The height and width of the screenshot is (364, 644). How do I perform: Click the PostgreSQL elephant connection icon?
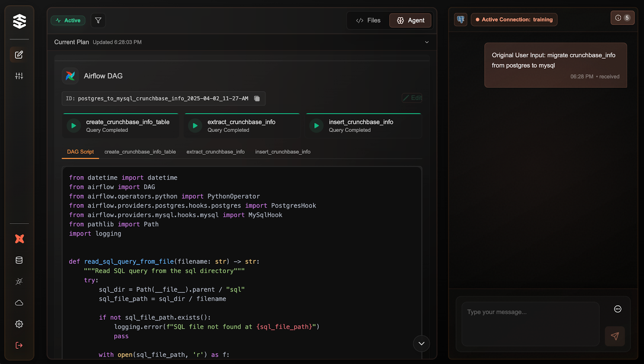click(x=460, y=19)
